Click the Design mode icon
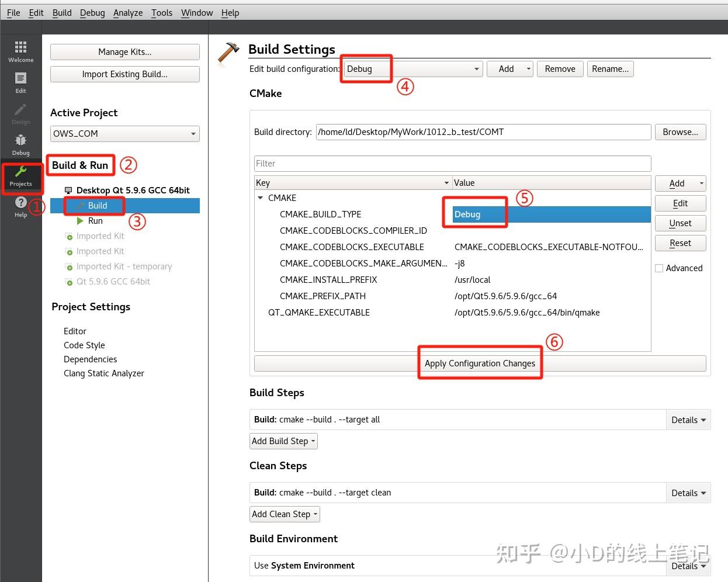Viewport: 728px width, 582px height. coord(20,114)
